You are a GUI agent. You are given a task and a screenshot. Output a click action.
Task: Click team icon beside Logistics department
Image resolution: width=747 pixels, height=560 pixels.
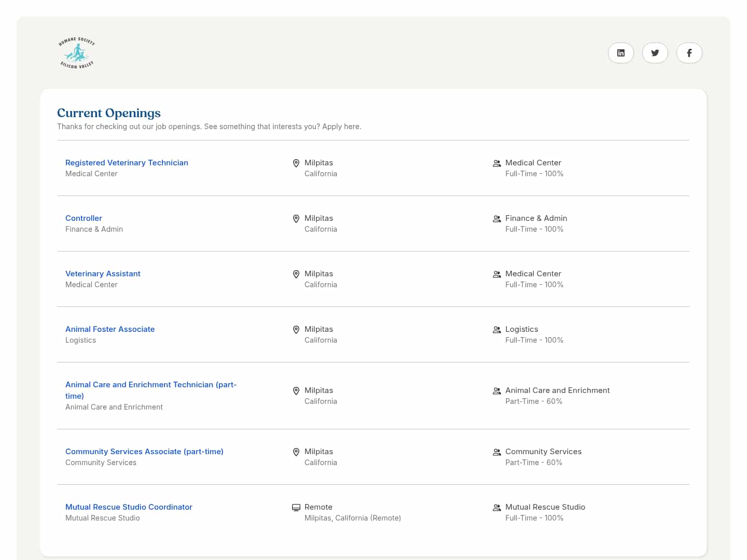496,330
